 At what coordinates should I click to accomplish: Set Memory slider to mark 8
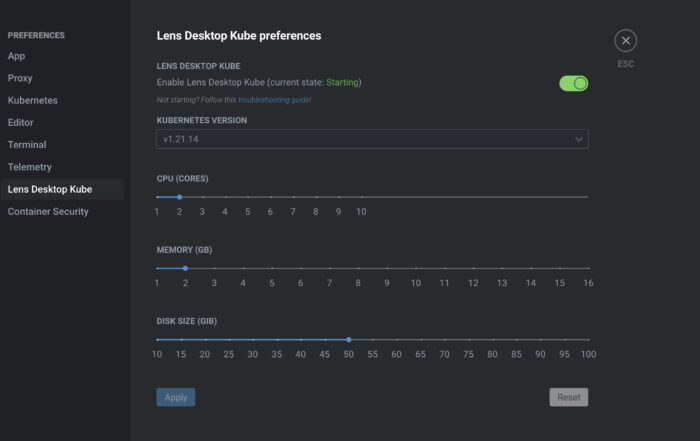tap(358, 268)
